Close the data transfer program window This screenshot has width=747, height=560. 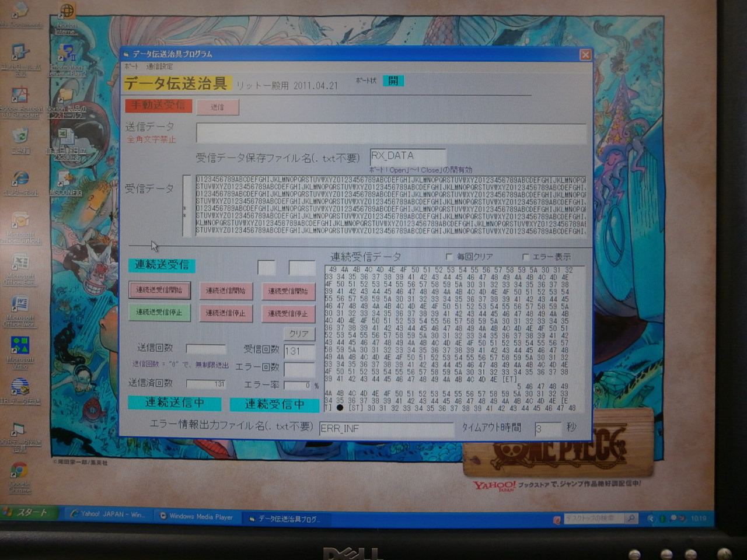pos(585,55)
